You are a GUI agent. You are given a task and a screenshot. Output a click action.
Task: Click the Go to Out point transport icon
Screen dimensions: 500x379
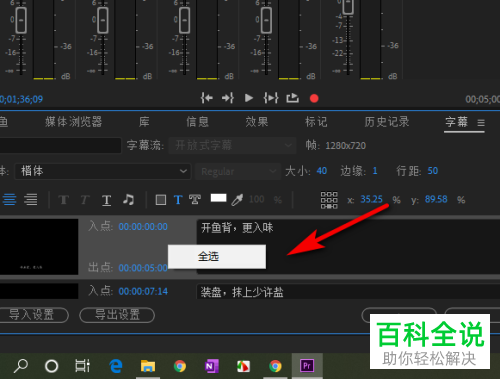tap(228, 98)
